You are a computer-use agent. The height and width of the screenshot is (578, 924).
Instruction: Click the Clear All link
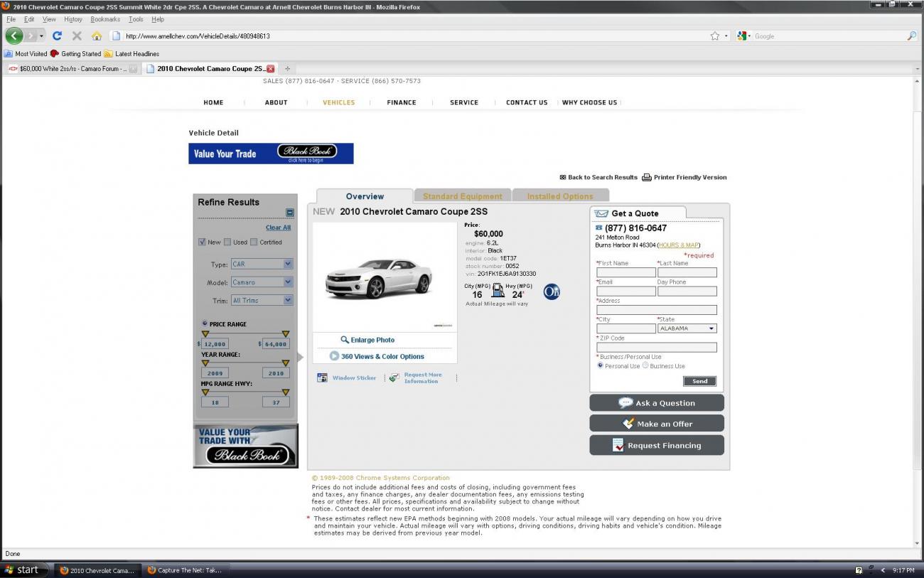click(278, 228)
